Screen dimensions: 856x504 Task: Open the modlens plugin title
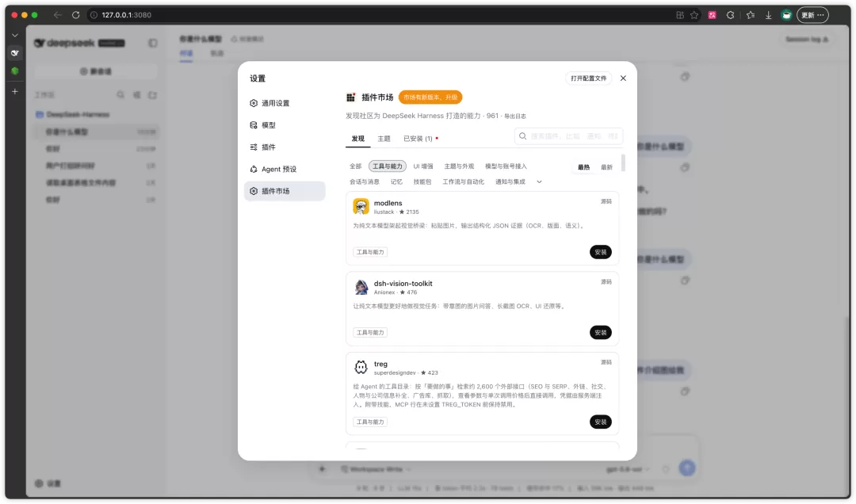click(x=388, y=203)
